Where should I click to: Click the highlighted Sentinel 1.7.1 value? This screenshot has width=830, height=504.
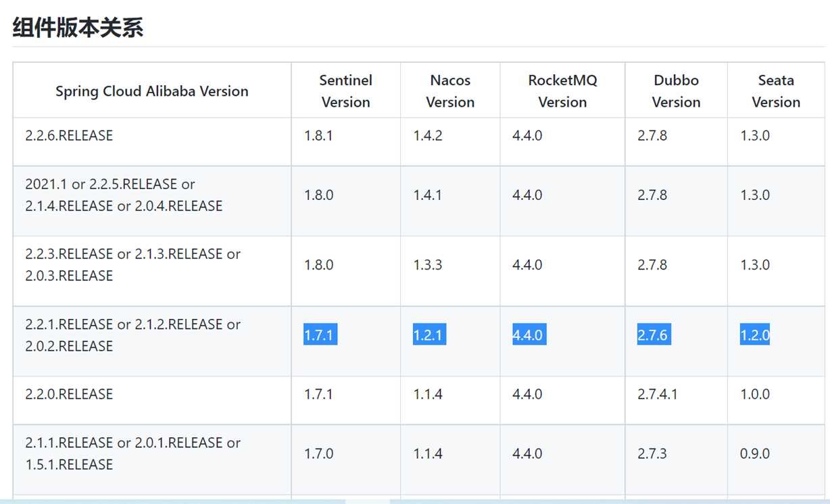(x=320, y=335)
